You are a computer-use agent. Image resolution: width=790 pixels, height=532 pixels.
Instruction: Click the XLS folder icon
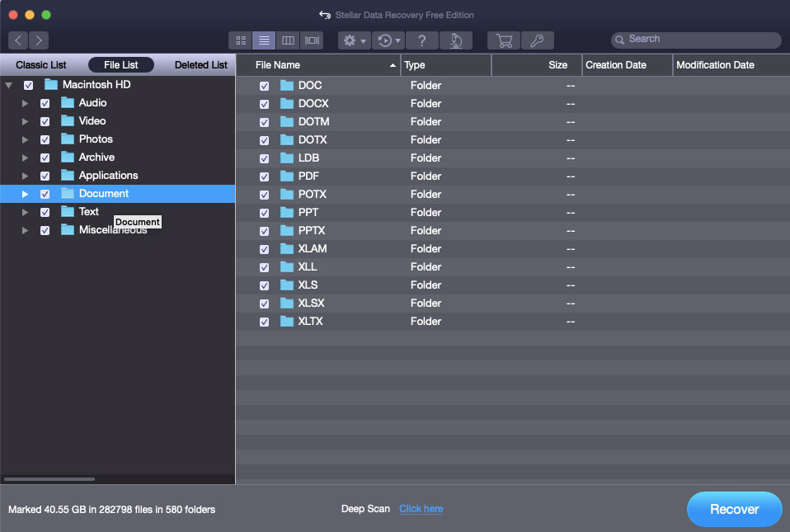pyautogui.click(x=287, y=285)
